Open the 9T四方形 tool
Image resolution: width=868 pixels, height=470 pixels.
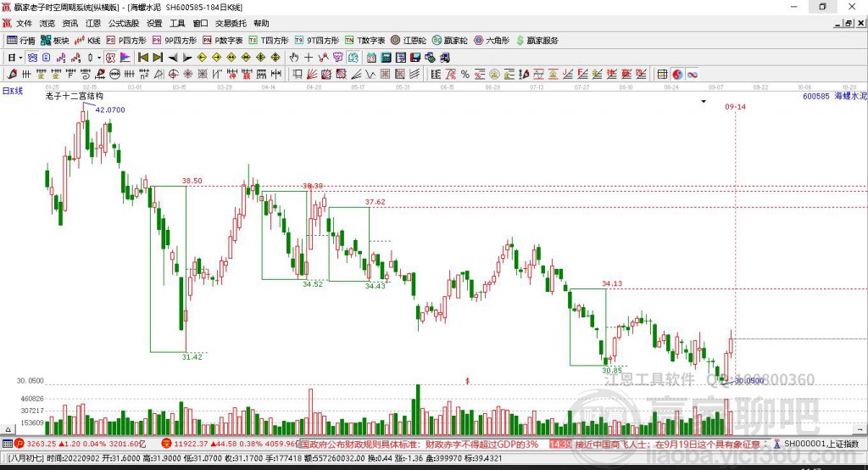point(317,41)
